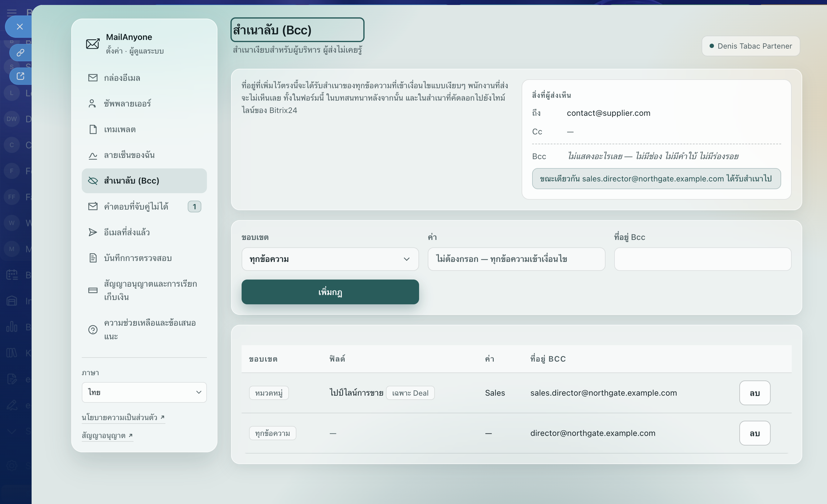Click the crossed-eye สำเนาลับ (Bcc) icon
This screenshot has width=827, height=504.
pyautogui.click(x=93, y=181)
